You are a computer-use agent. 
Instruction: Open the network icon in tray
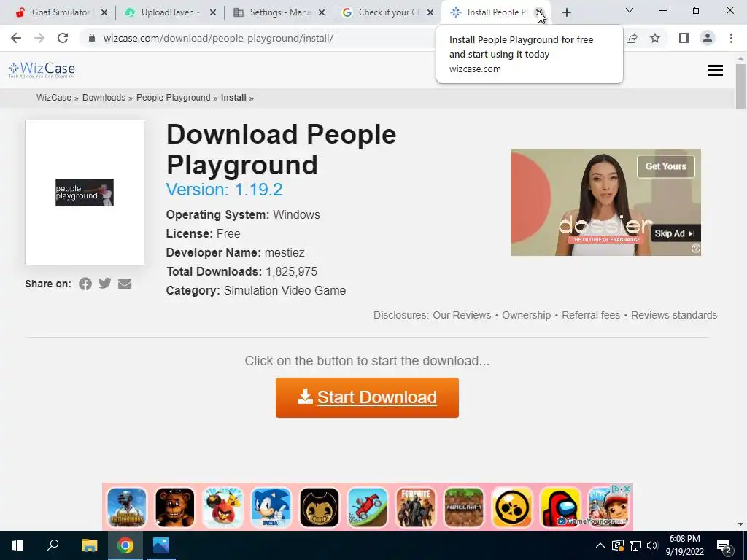tap(635, 545)
